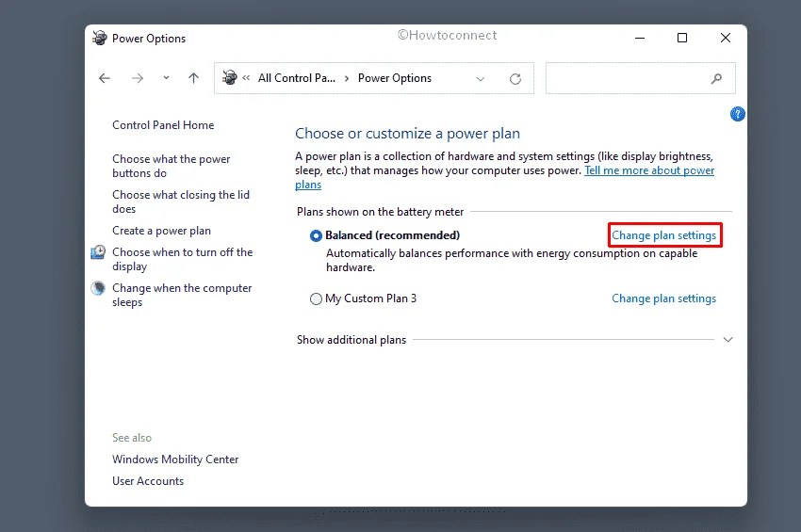This screenshot has height=532, width=801.
Task: Click the Power Options title bar icon
Action: 100,38
